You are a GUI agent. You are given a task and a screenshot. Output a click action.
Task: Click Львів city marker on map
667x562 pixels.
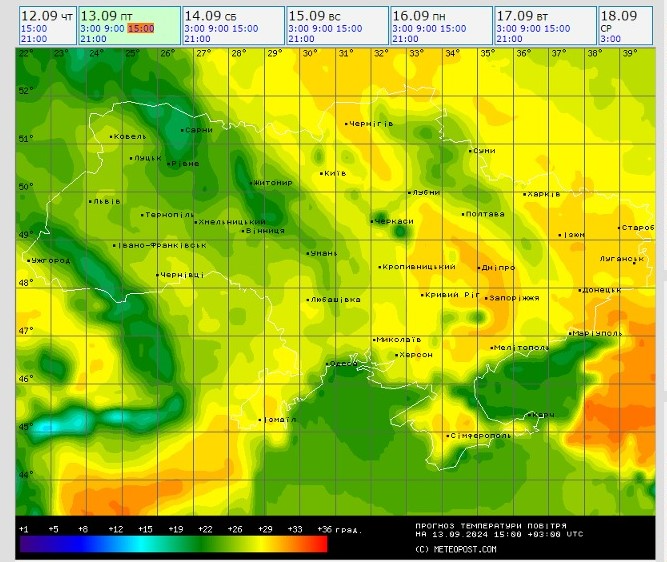click(90, 201)
